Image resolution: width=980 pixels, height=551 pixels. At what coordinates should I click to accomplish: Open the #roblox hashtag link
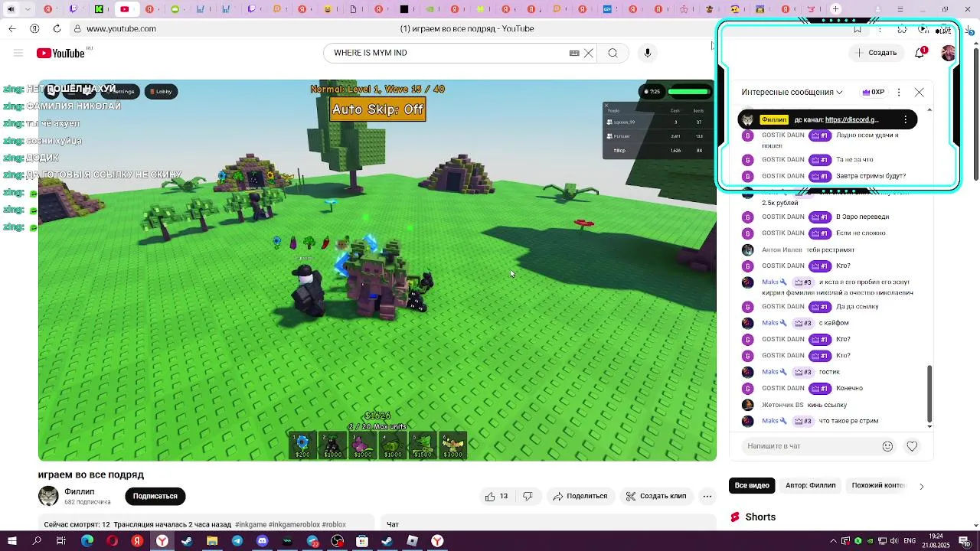334,524
